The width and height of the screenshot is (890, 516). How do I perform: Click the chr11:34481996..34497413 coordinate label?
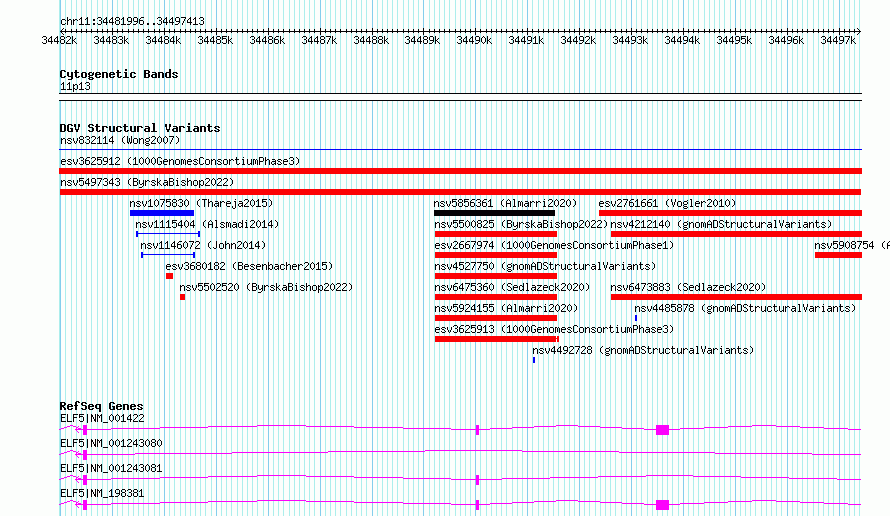pos(132,21)
